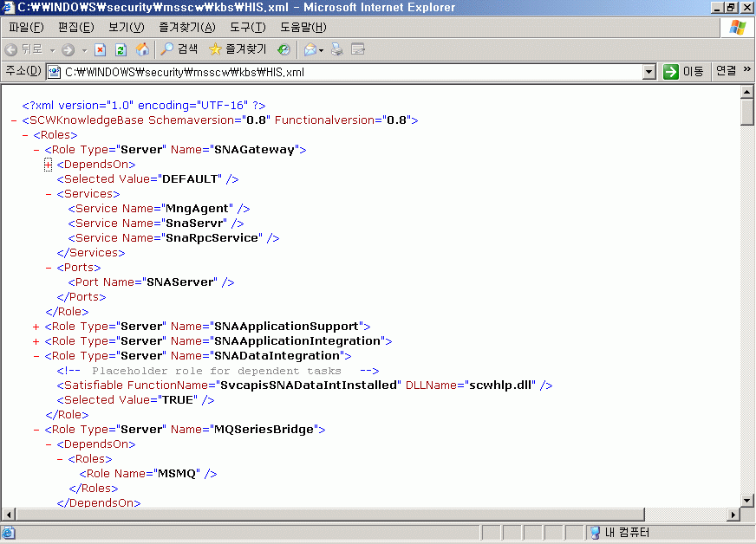Print the page with the printer icon
This screenshot has width=756, height=544.
337,49
